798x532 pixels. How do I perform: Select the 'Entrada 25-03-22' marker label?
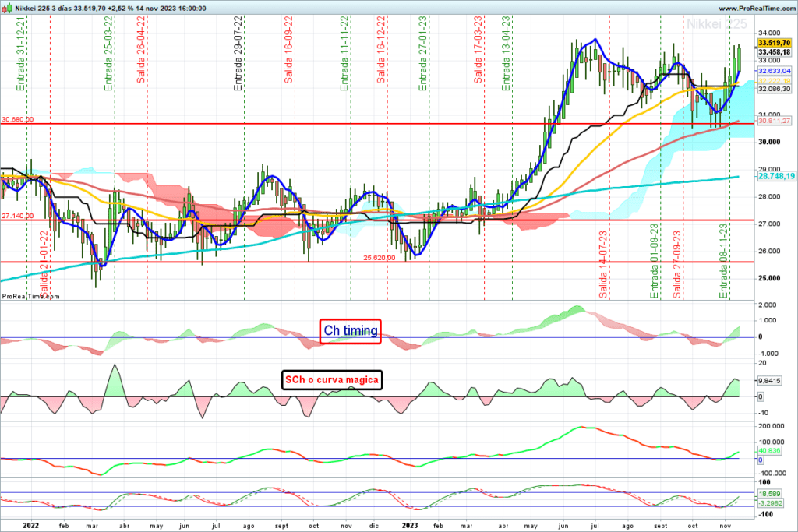point(108,54)
